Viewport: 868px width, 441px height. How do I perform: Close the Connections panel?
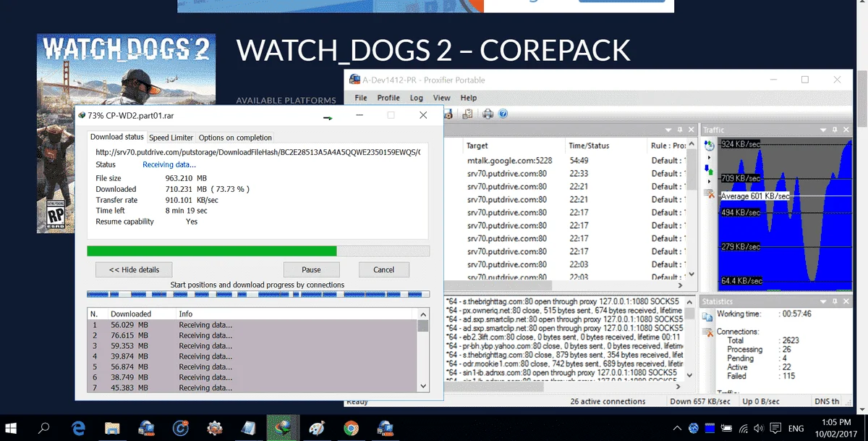(x=691, y=129)
